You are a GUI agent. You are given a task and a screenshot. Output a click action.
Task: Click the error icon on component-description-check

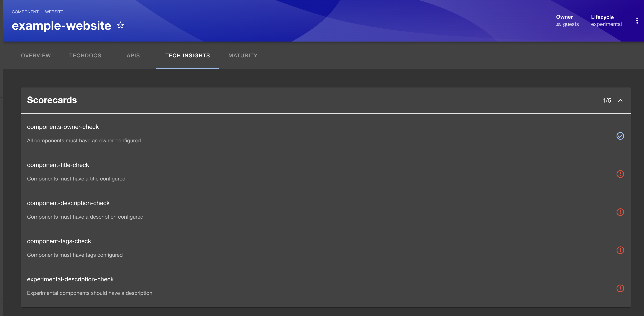tap(620, 212)
